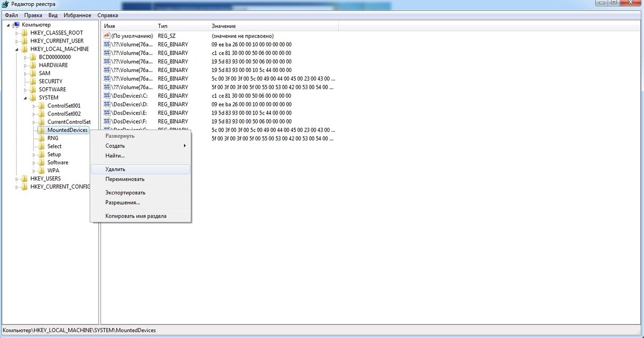644x338 pixels.
Task: Expand the CurrentControlSet subkey arrow
Action: 34,122
